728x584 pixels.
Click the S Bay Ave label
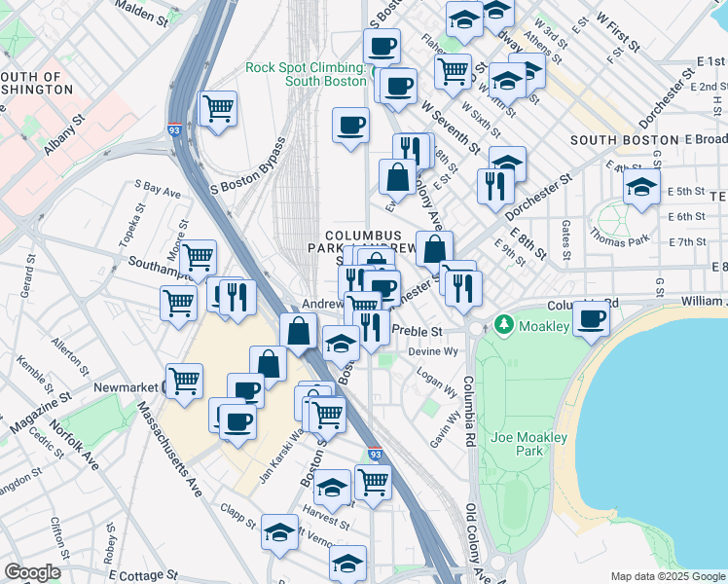(158, 190)
